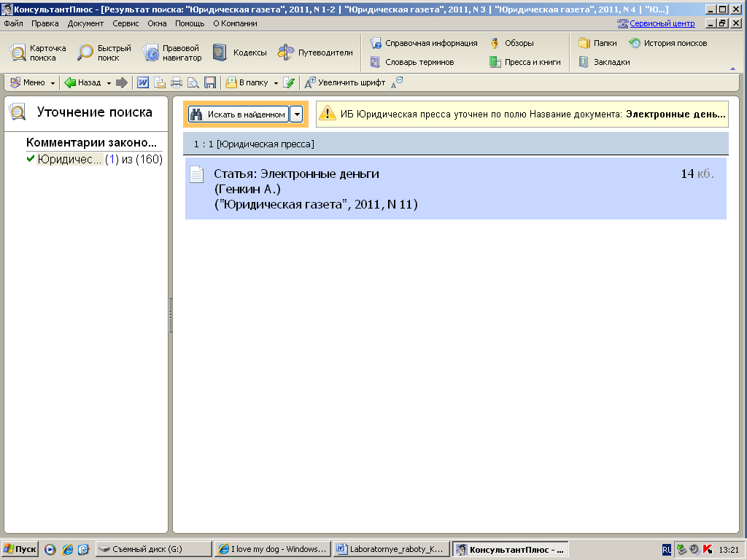This screenshot has height=560, width=747.
Task: Open the О Компании menu
Action: [235, 23]
